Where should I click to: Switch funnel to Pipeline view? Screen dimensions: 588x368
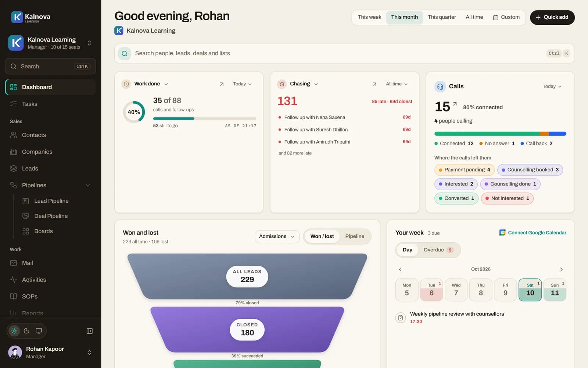(355, 236)
